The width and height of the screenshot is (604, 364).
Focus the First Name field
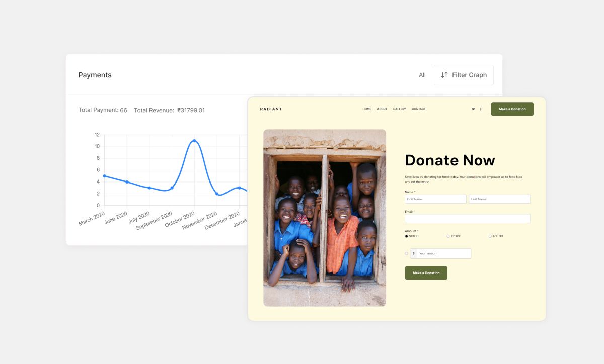[435, 199]
